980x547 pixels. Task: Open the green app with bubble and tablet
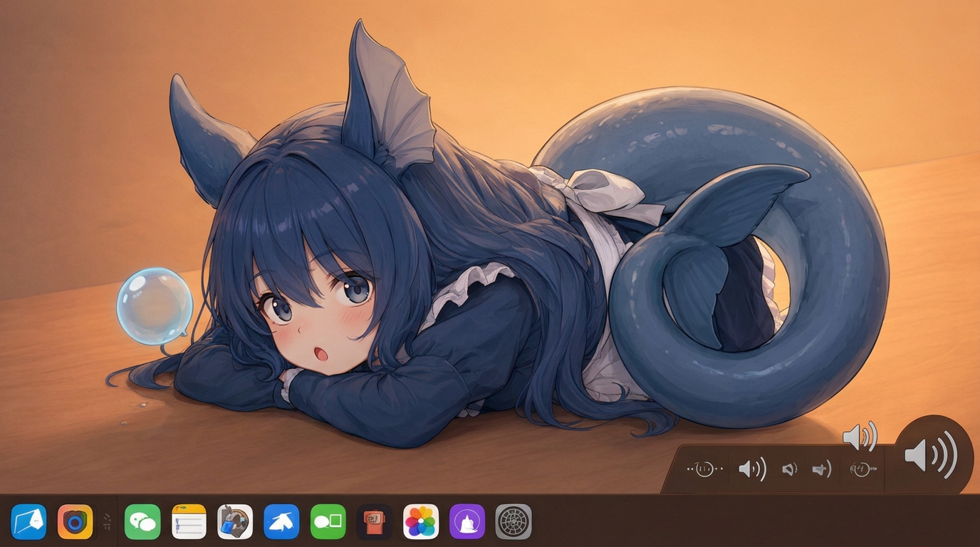coord(328,522)
